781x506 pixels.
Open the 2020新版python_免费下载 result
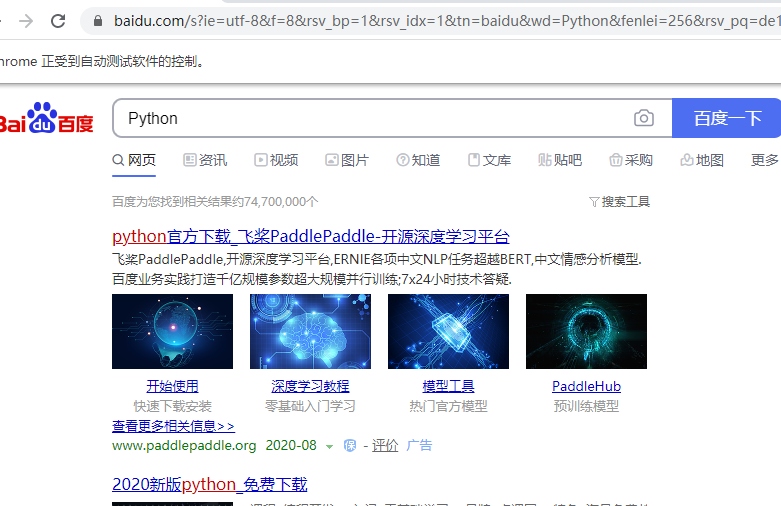pos(210,484)
